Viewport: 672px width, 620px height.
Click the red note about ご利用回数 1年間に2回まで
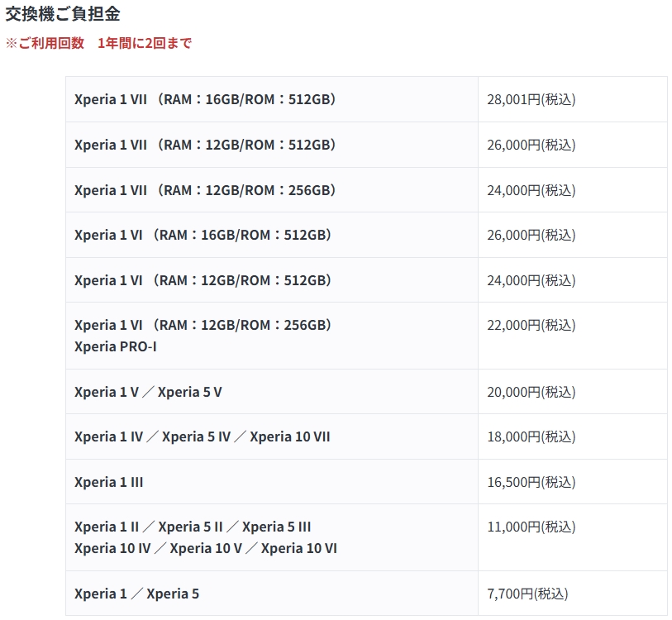tap(98, 43)
